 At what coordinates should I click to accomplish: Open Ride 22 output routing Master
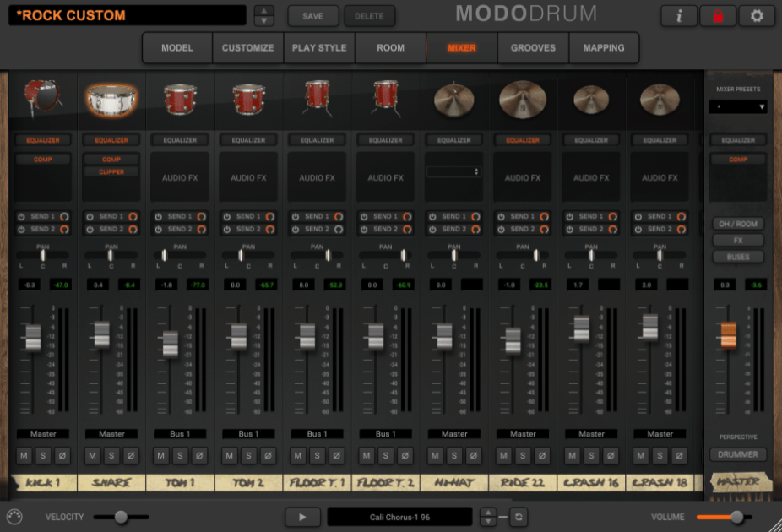(x=523, y=434)
